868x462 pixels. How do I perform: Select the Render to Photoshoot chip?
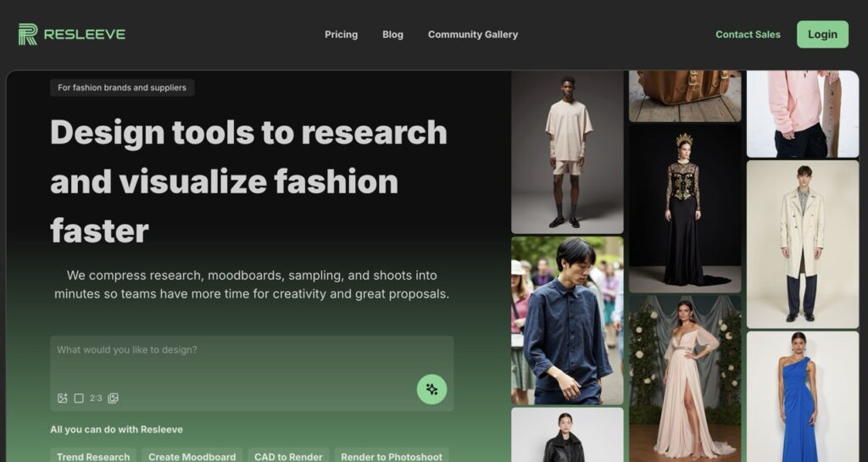pyautogui.click(x=392, y=455)
